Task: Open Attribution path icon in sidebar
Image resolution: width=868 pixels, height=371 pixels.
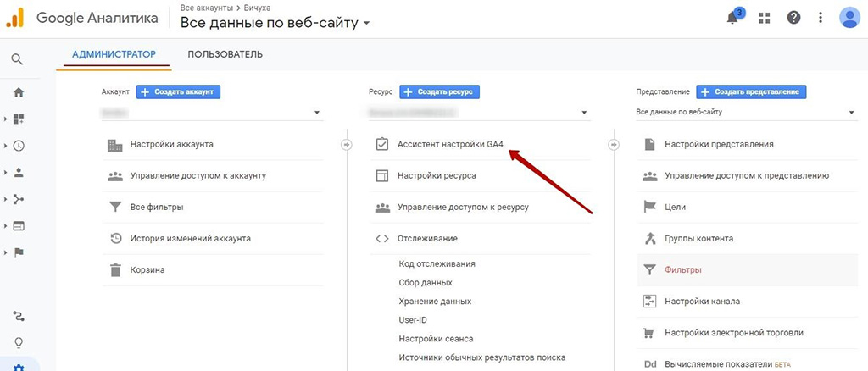Action: [19, 316]
